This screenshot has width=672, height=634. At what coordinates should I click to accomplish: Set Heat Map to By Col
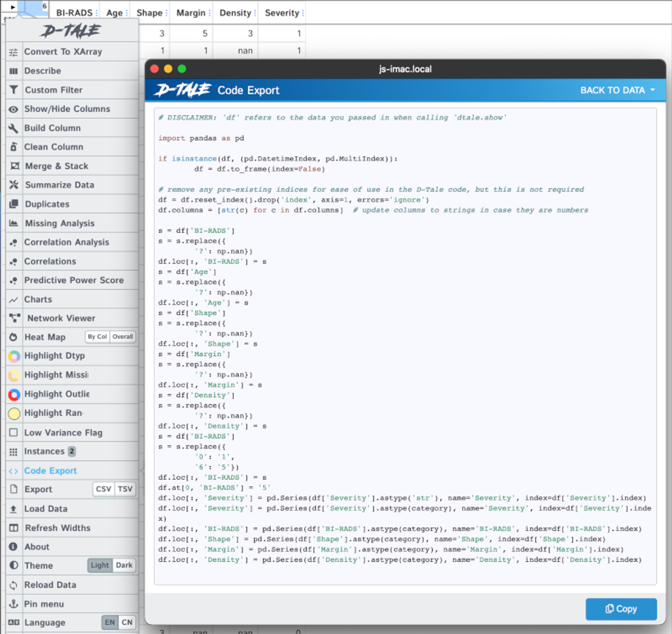(97, 337)
